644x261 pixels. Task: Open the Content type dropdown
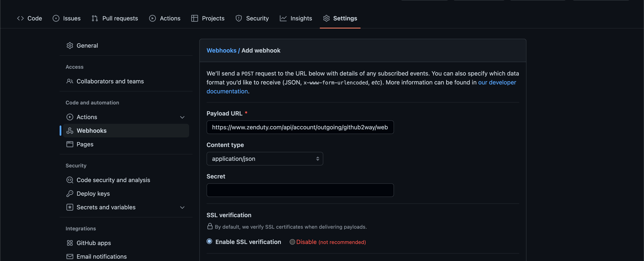click(x=264, y=159)
